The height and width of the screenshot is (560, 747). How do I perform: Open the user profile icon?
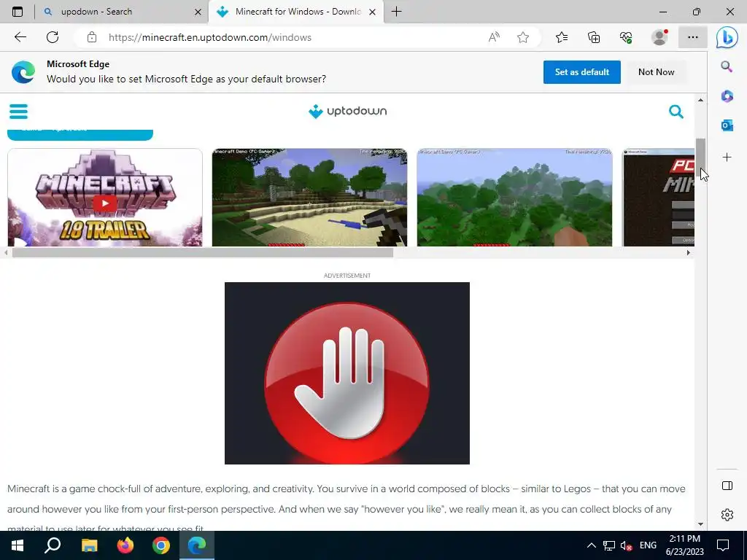(x=659, y=37)
